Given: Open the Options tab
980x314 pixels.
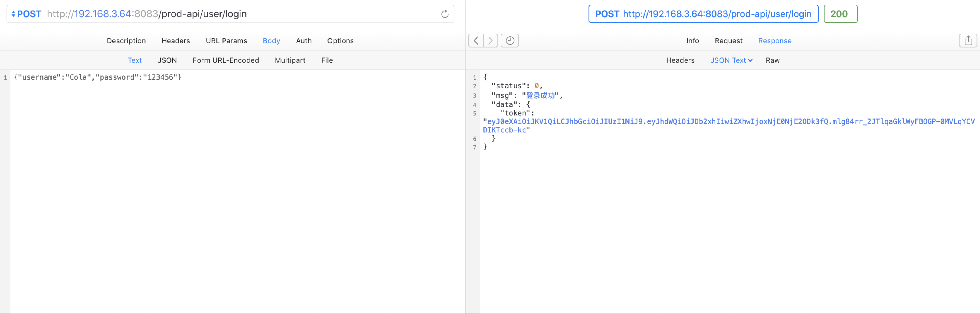Looking at the screenshot, I should [340, 41].
